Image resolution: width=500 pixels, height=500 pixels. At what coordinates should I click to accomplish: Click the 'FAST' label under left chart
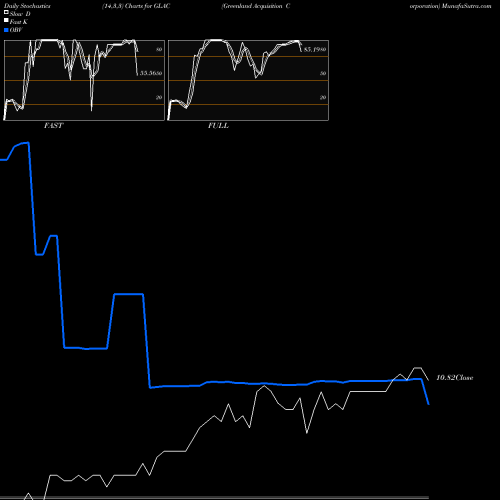tap(53, 126)
